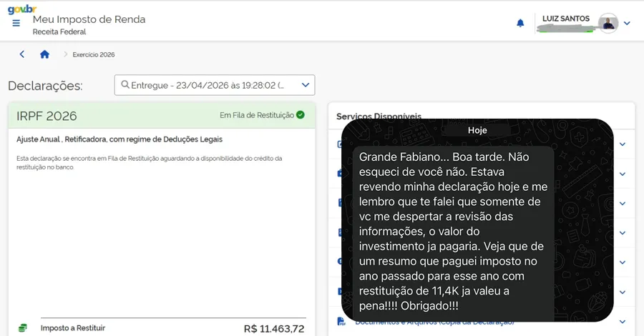Screen dimensions: 644x336
Task: Click the Em Fila de Restituição status
Action: pos(257,115)
